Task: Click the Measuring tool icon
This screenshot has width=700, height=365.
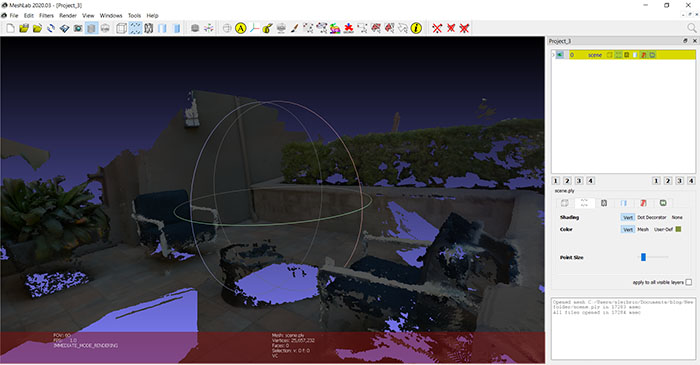Action: point(267,28)
